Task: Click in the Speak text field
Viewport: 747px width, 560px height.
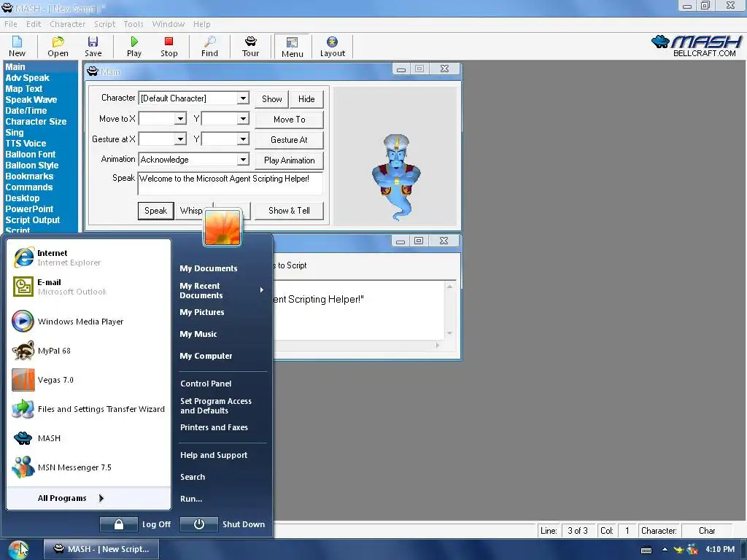Action: (x=230, y=183)
